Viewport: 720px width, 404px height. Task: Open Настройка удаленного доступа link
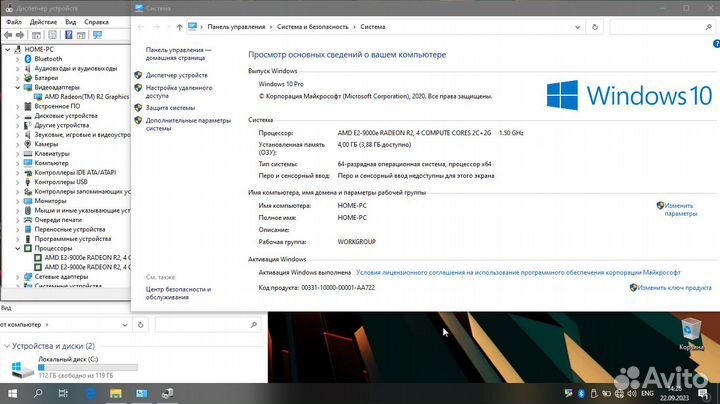pos(179,91)
